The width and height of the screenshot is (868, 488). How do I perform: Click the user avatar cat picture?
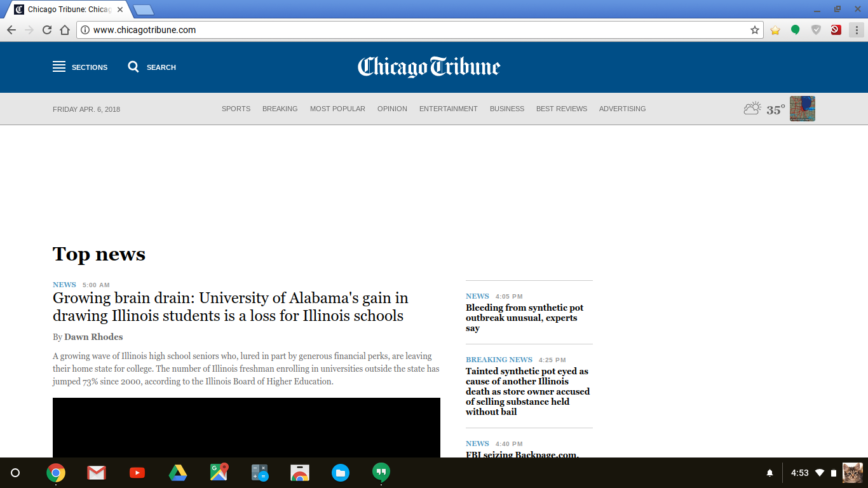(x=853, y=473)
